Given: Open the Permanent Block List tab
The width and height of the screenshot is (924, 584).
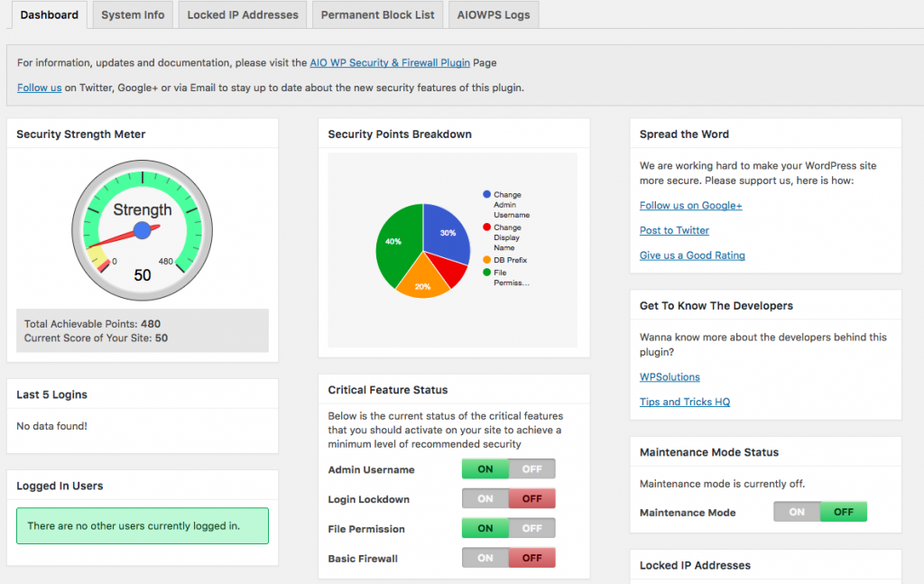Looking at the screenshot, I should (377, 15).
